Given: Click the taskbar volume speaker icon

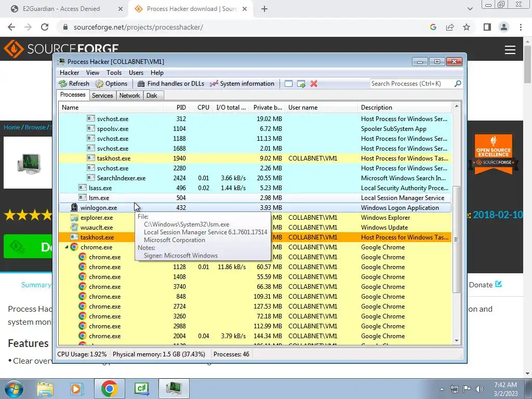Looking at the screenshot, I should point(479,389).
